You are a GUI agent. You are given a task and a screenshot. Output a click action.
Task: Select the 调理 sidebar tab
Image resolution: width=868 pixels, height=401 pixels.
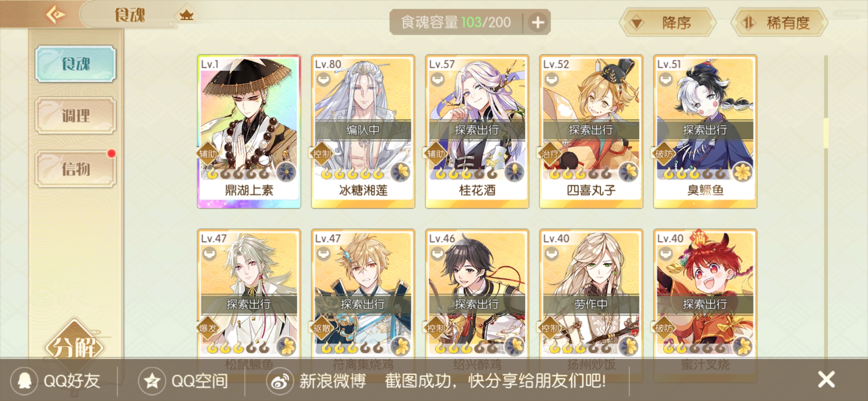76,115
